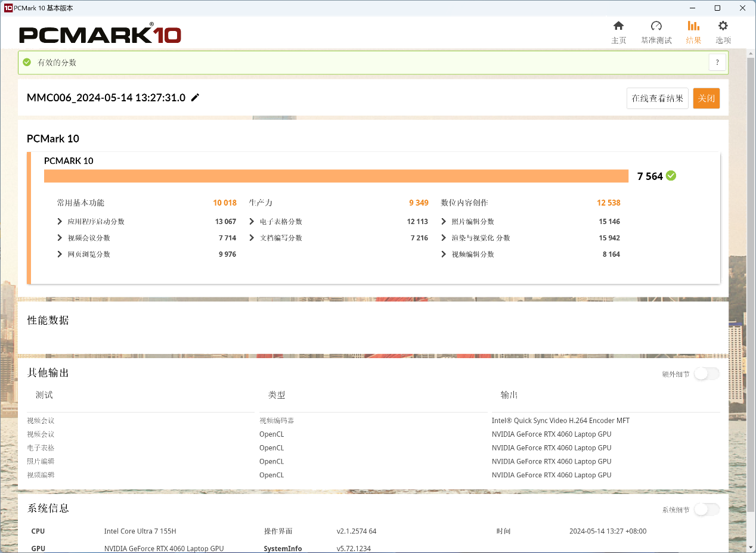Click the pencil icon to rename result
This screenshot has width=756, height=553.
tap(195, 98)
